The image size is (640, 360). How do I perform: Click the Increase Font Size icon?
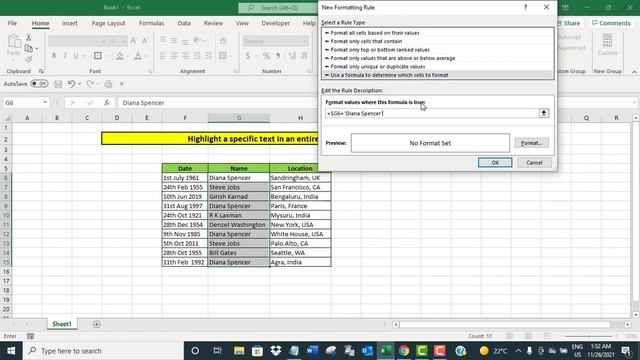[x=133, y=40]
